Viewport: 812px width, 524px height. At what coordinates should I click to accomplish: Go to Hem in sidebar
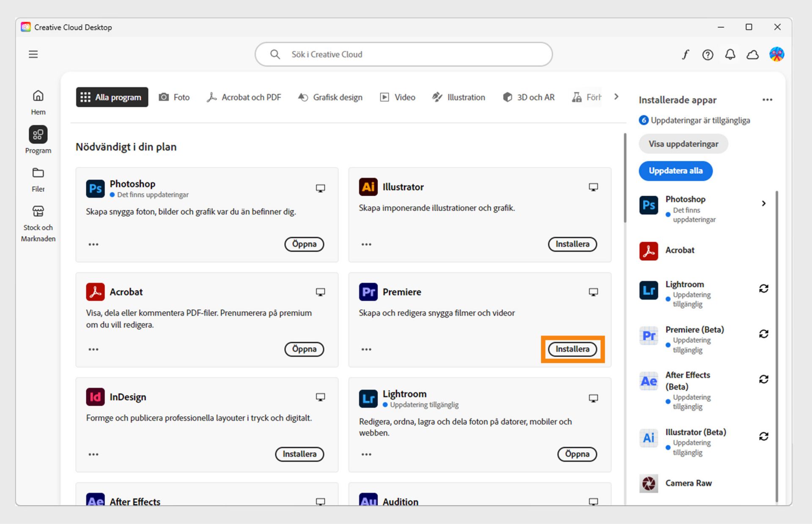38,102
